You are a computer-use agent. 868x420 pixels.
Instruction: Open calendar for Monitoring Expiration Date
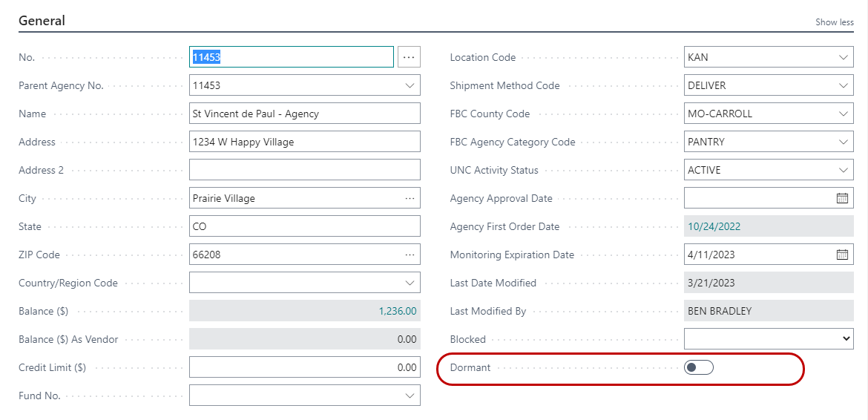click(x=842, y=255)
